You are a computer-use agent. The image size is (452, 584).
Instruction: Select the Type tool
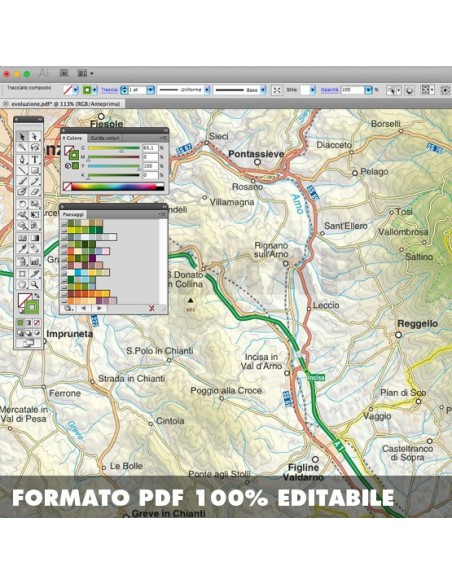[x=35, y=159]
